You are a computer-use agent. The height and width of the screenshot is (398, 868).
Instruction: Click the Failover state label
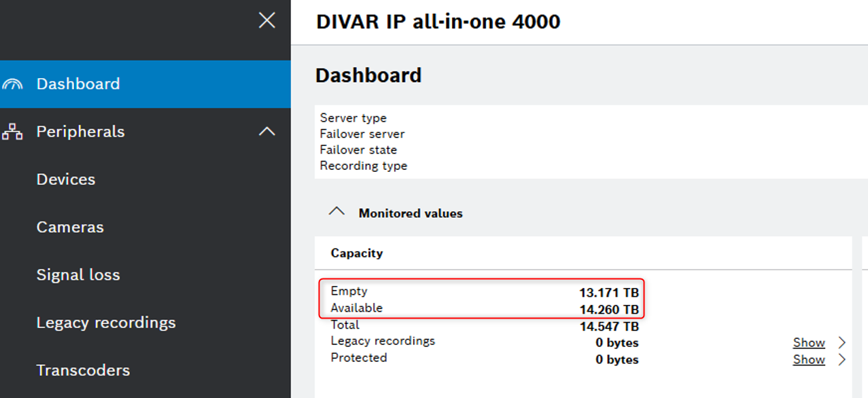358,150
